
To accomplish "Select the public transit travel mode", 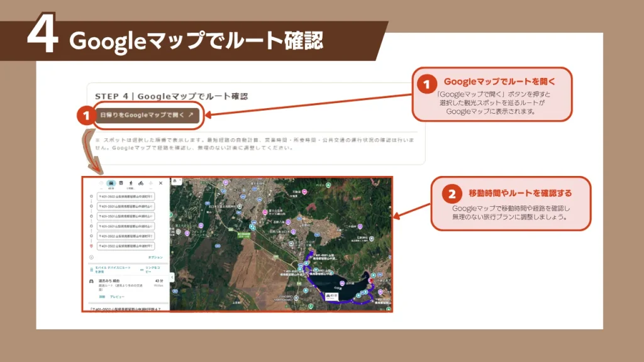I will click(x=121, y=183).
